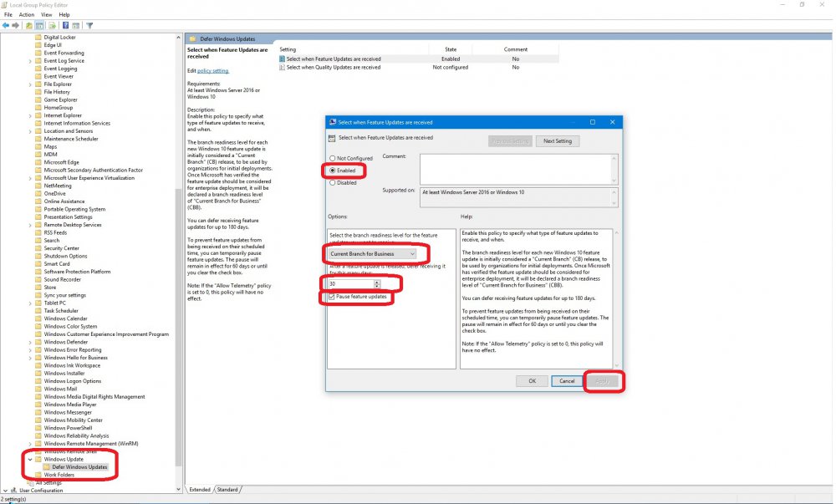
Task: Click the Filter funnel icon in toolbar
Action: tap(89, 26)
